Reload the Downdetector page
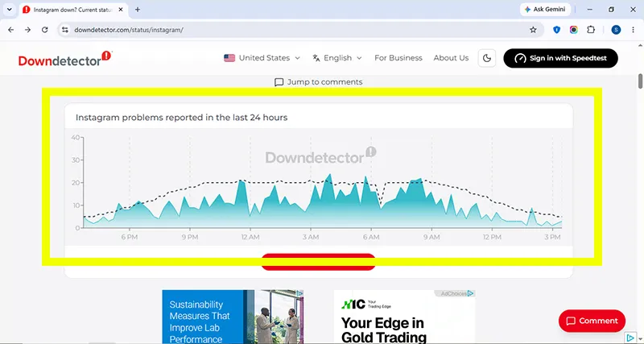The width and height of the screenshot is (644, 344). [45, 30]
